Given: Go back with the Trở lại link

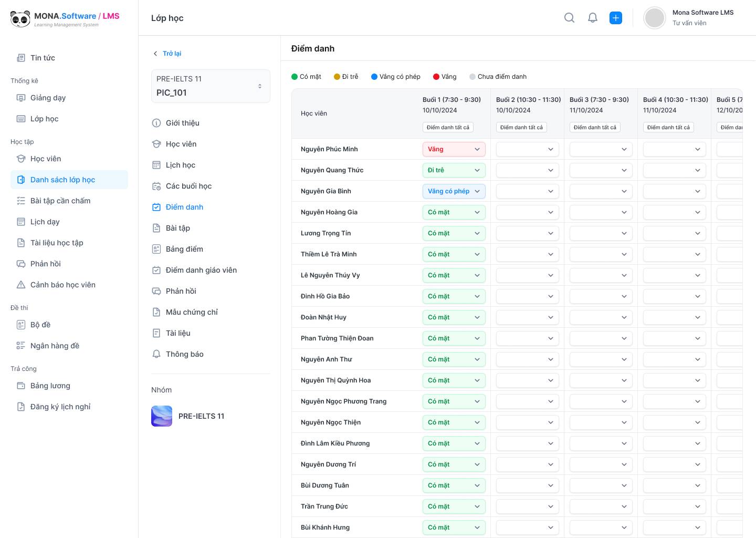Looking at the screenshot, I should click(x=167, y=54).
